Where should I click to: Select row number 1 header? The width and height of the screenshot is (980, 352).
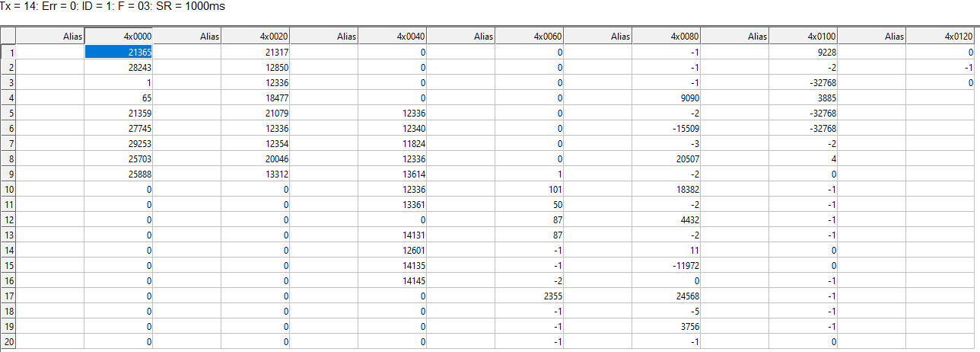click(8, 52)
